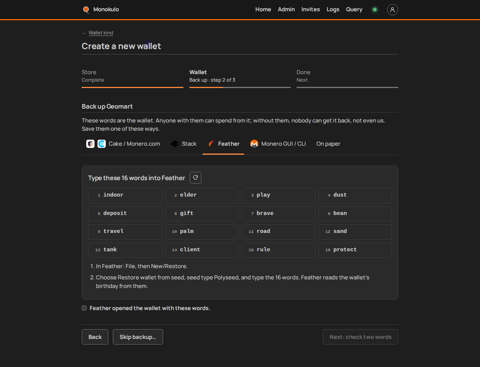Open the Query nav item

pyautogui.click(x=354, y=10)
